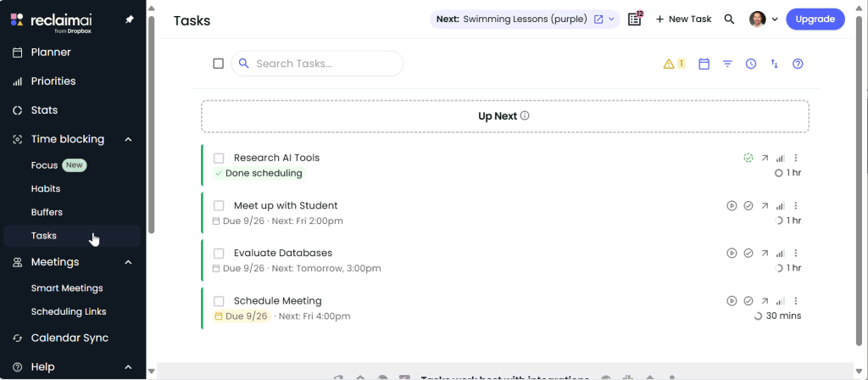This screenshot has height=380, width=868.
Task: Set priority bars for Meet up with Student
Action: point(781,205)
